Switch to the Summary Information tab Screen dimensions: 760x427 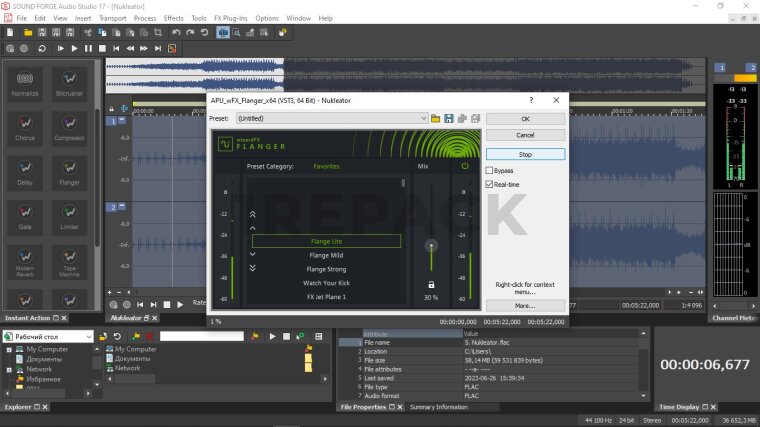[437, 407]
